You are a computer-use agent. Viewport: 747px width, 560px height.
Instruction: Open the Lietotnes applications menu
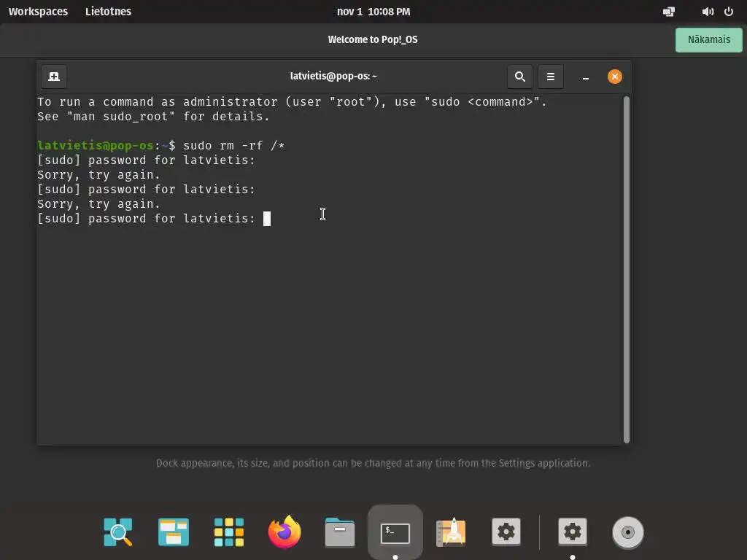point(108,12)
